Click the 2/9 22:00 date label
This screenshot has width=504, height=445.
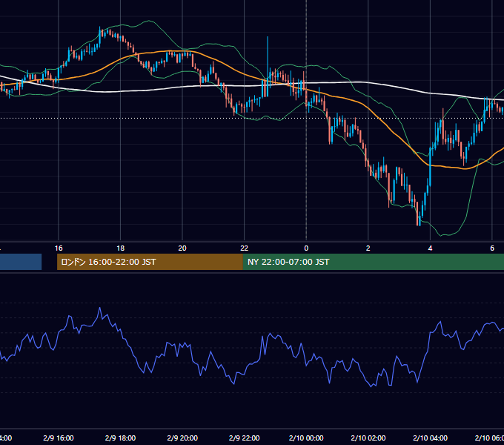[245, 438]
